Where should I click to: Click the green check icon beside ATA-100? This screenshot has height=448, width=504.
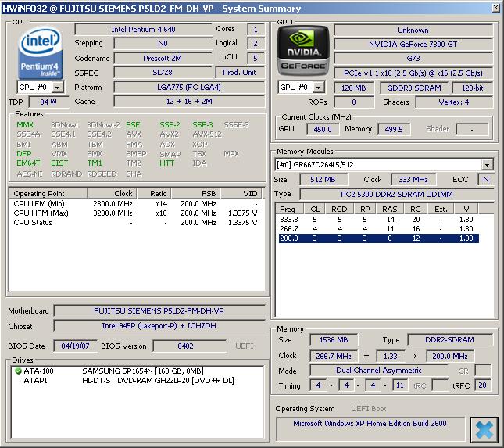(18, 371)
